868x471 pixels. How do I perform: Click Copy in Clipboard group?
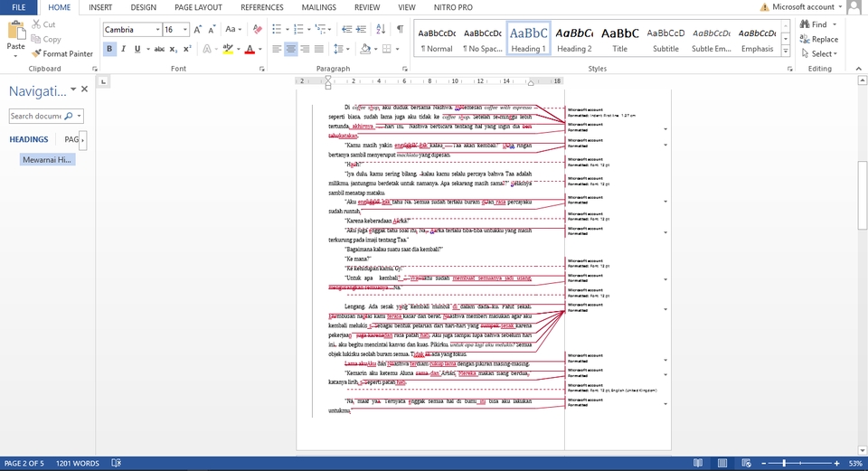[x=46, y=39]
